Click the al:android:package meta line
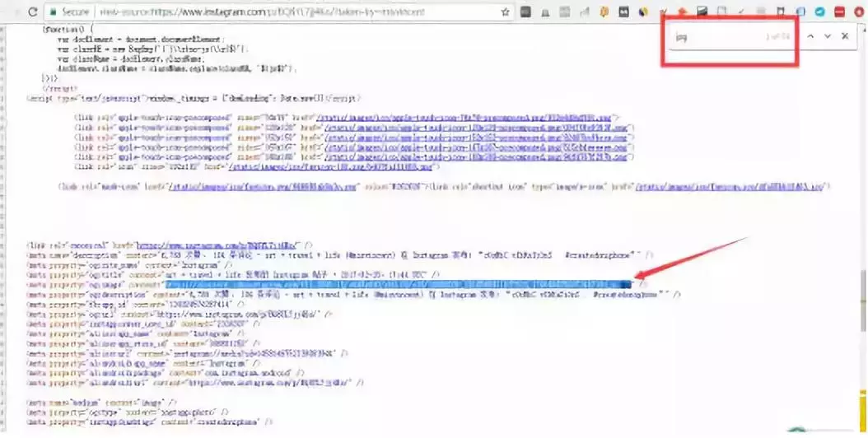The image size is (868, 438). pos(166,373)
